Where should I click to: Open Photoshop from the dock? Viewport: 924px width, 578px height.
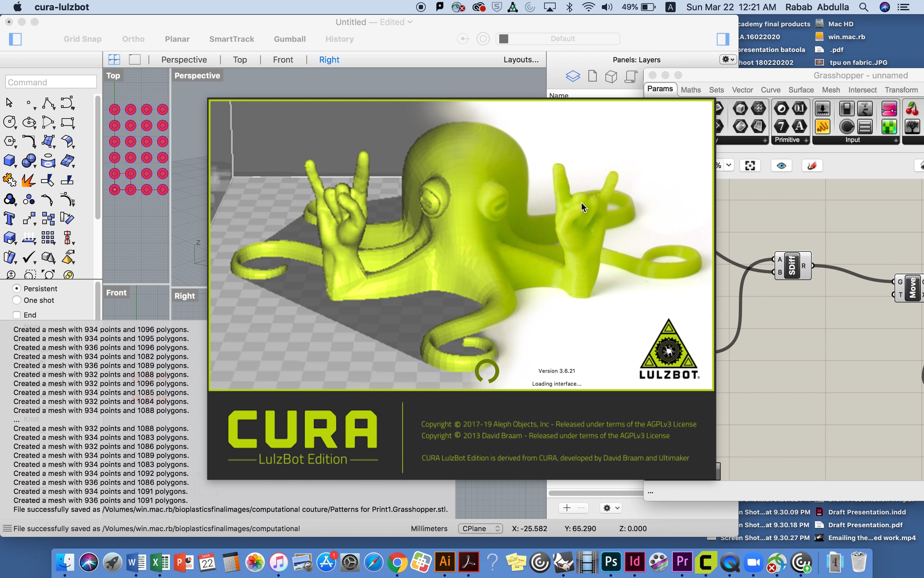click(611, 562)
